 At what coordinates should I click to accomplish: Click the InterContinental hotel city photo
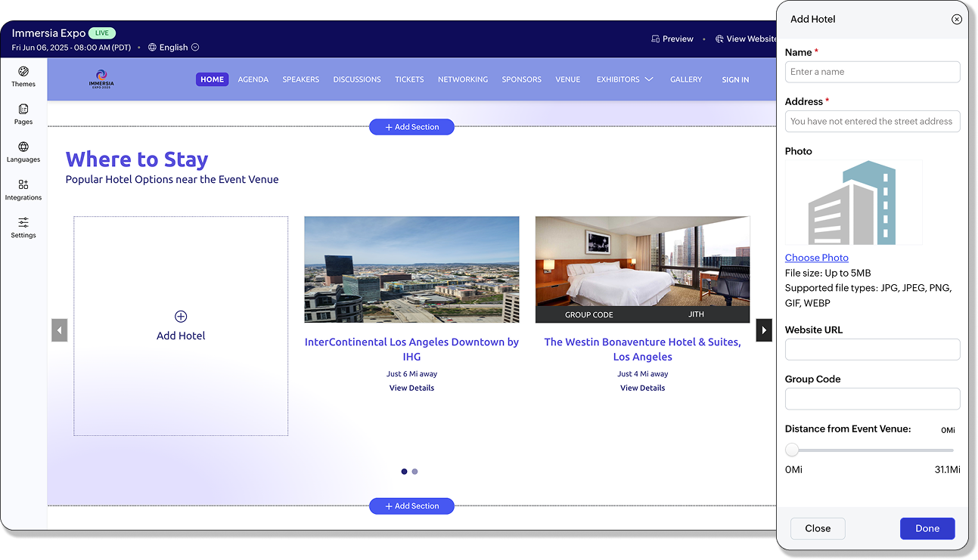(411, 270)
